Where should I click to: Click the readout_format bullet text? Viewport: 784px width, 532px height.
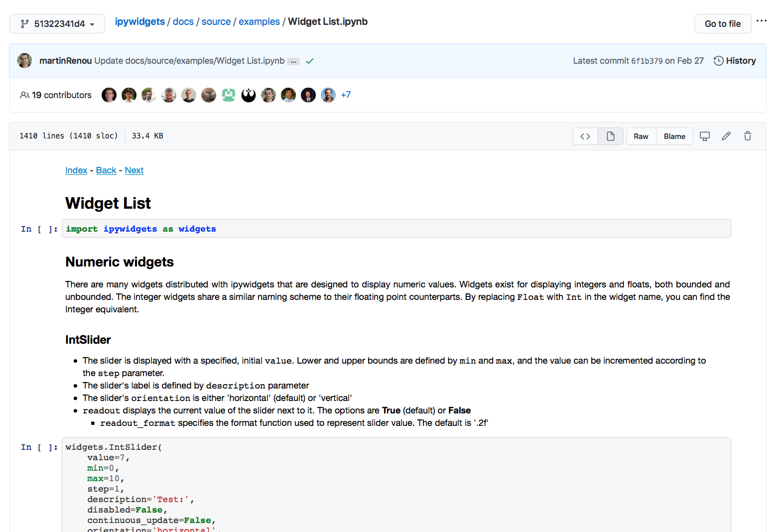click(x=294, y=423)
